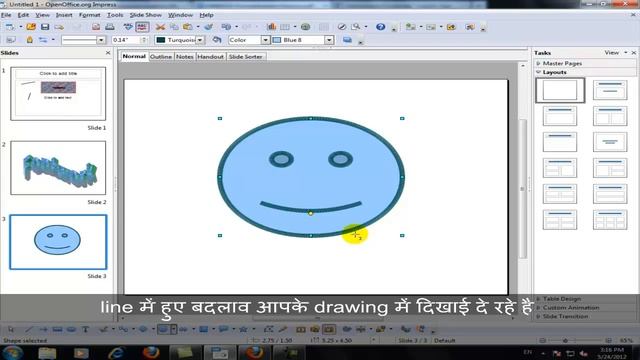Image resolution: width=640 pixels, height=360 pixels.
Task: Open Windows Explorer folder on taskbar
Action: [x=47, y=352]
